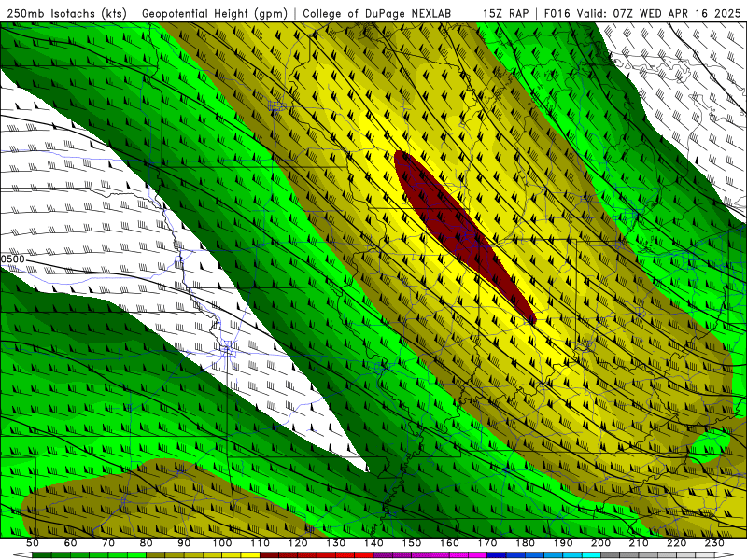The image size is (747, 560).
Task: Click the "230" value on the color scale
Action: click(x=714, y=543)
